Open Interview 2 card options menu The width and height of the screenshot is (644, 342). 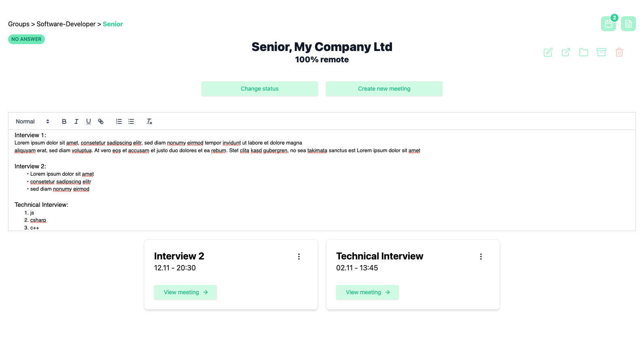coord(299,257)
